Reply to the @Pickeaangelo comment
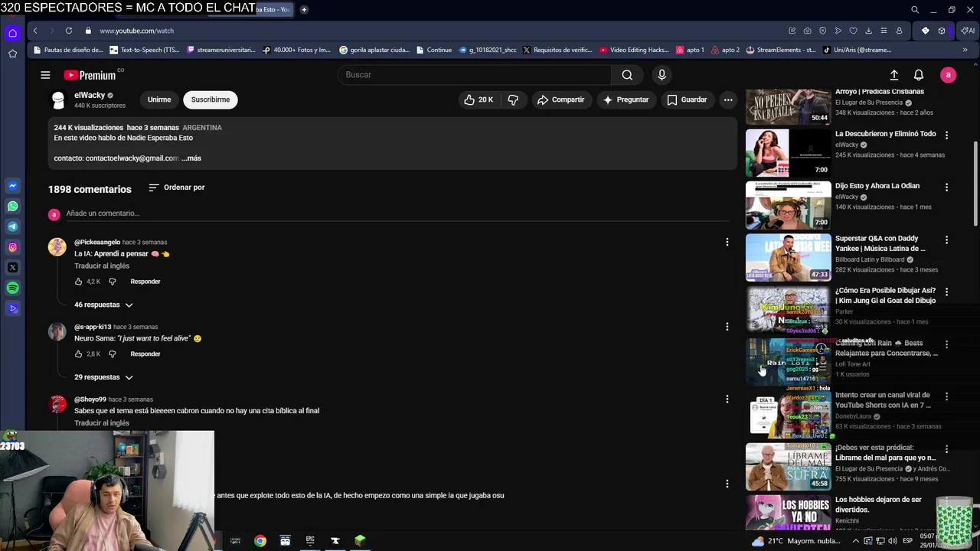Image resolution: width=980 pixels, height=551 pixels. coord(145,282)
